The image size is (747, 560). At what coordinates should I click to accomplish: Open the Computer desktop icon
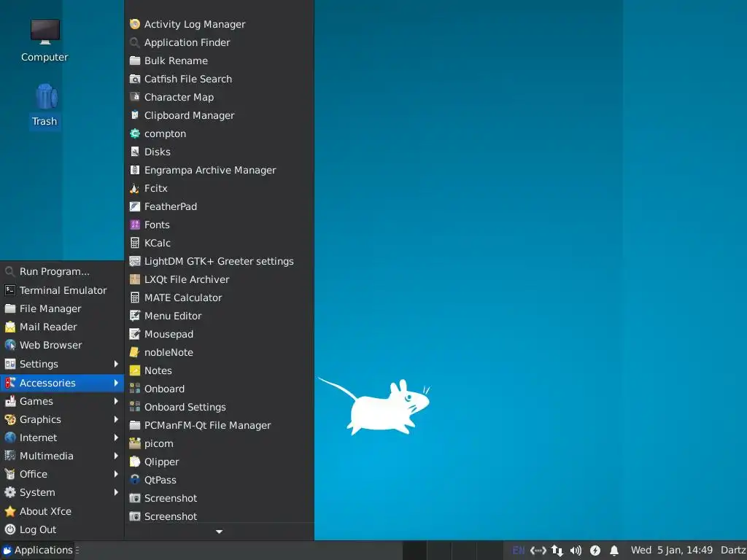point(44,41)
